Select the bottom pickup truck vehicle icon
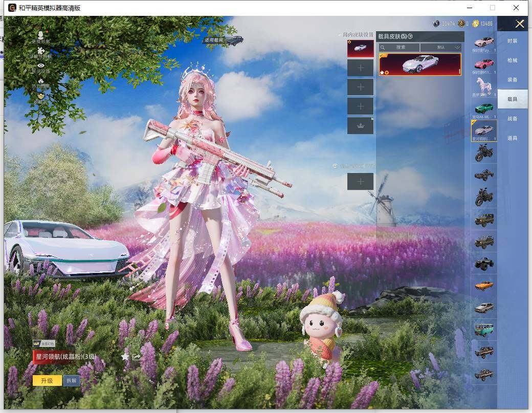The image size is (532, 413). [484, 374]
